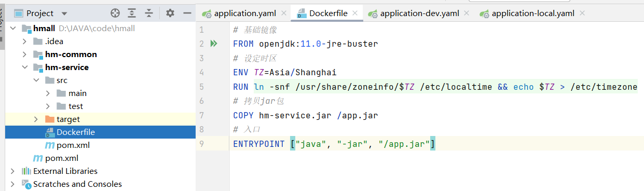644x191 pixels.
Task: Expand the main folder
Action: 48,93
